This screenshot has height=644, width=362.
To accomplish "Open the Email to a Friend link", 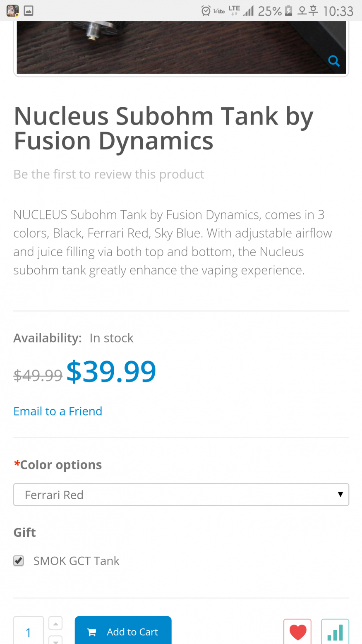I will [58, 411].
